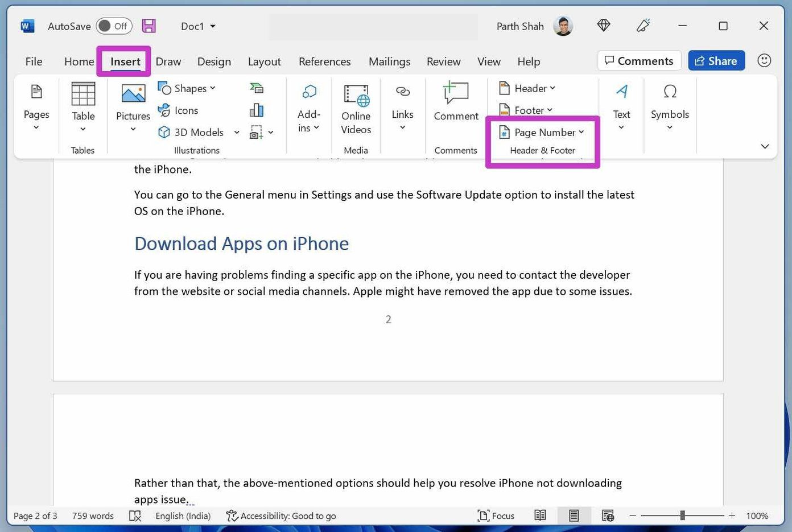Open the Icons illustration library
This screenshot has height=532, width=792.
(178, 110)
